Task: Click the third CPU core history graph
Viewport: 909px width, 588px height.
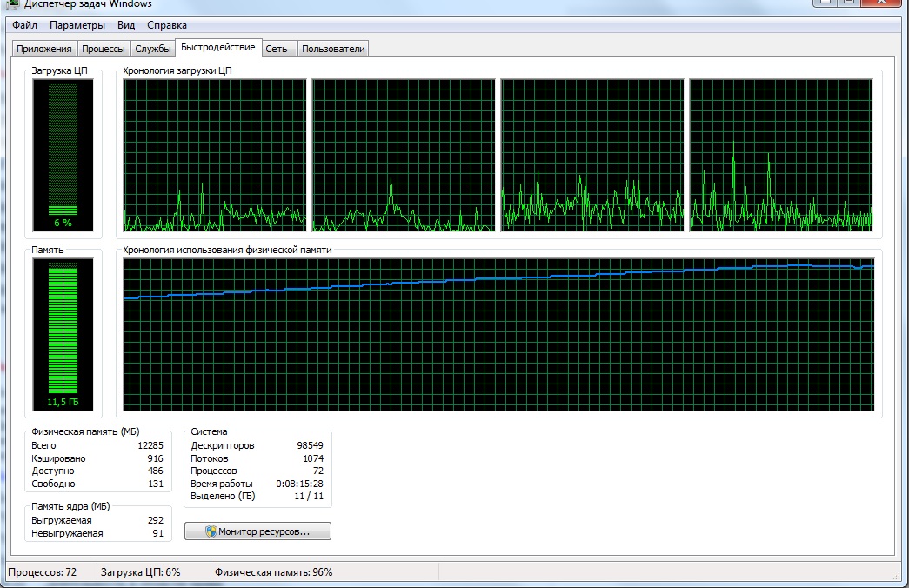Action: (x=592, y=155)
